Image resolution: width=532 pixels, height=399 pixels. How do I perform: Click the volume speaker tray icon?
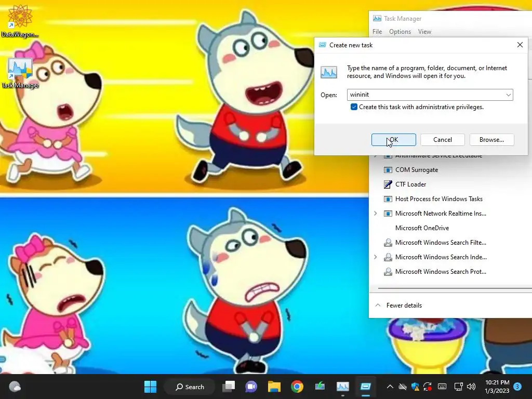(x=471, y=387)
